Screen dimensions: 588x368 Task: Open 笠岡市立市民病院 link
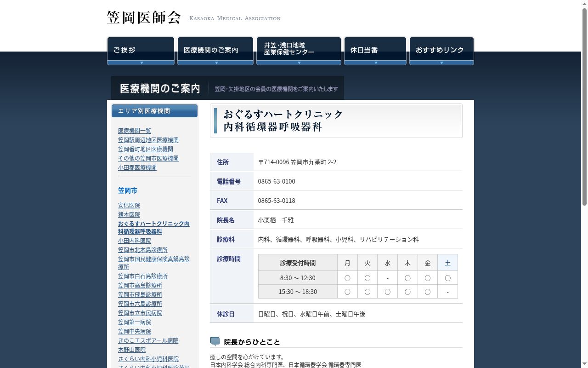(x=140, y=313)
